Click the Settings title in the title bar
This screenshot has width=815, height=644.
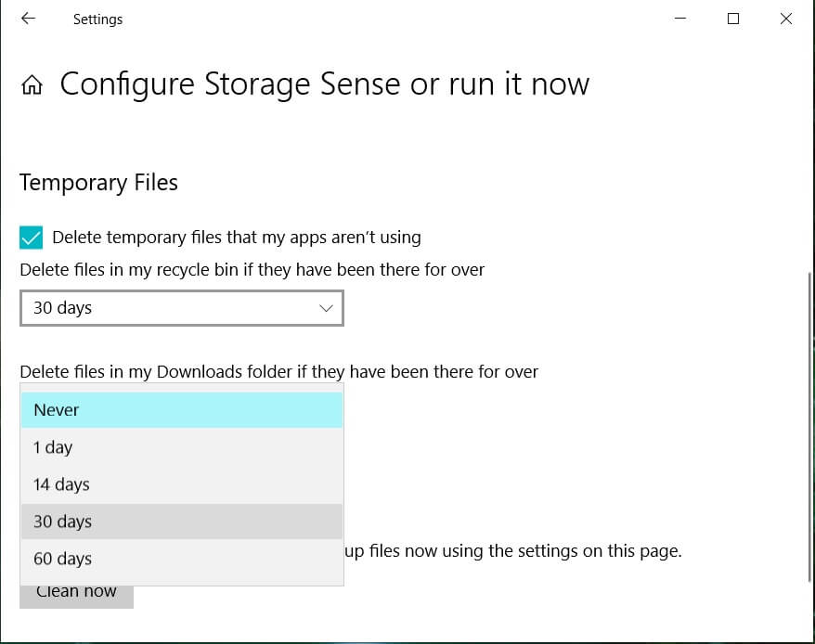(x=97, y=19)
